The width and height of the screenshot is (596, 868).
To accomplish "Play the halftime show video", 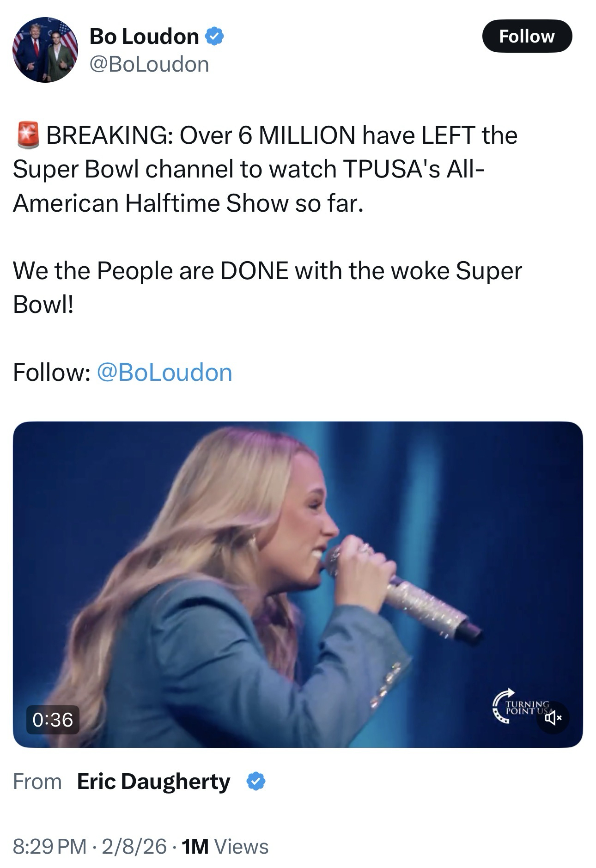I will pyautogui.click(x=298, y=584).
